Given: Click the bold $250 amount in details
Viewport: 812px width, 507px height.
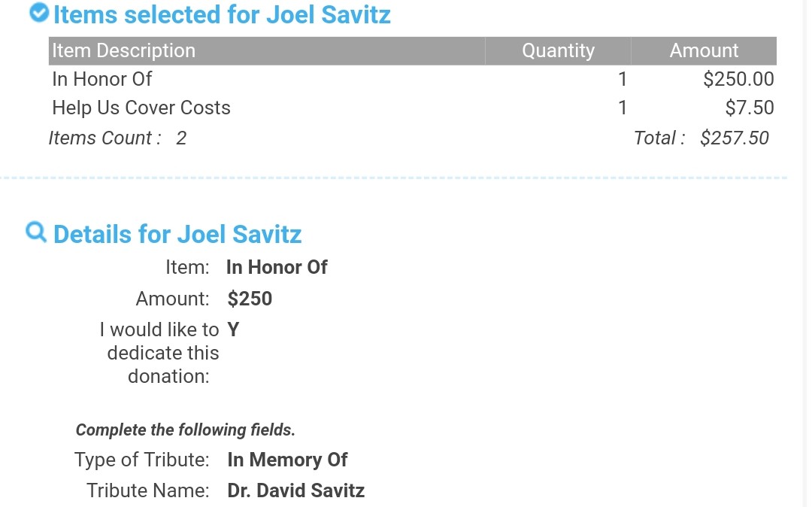Looking at the screenshot, I should [x=250, y=299].
